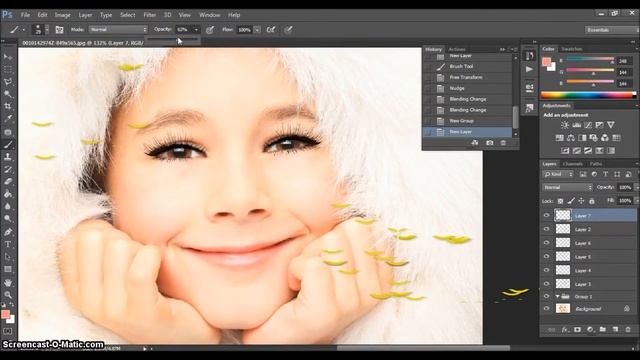Viewport: 640px width, 360px height.
Task: Open the Window menu
Action: 209,15
